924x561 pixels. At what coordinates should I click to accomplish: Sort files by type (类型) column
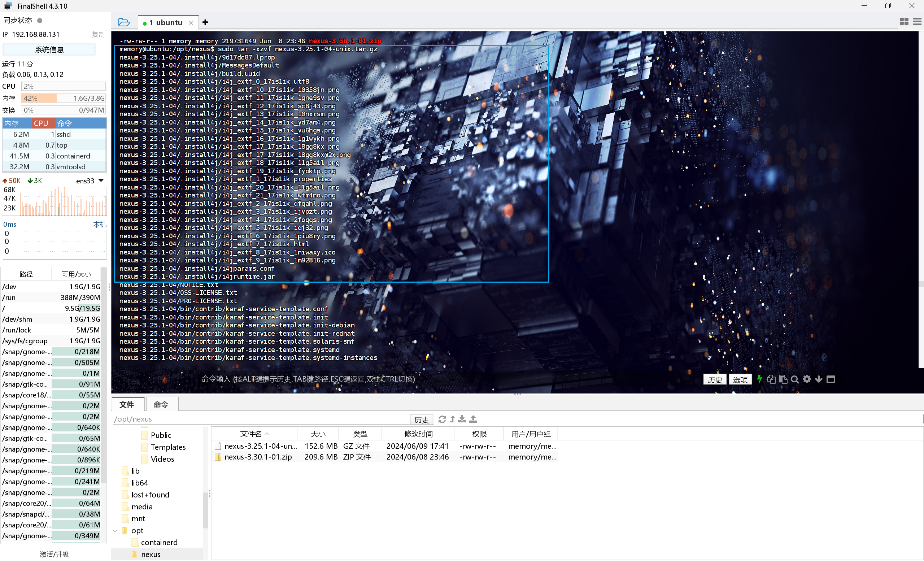pyautogui.click(x=360, y=434)
